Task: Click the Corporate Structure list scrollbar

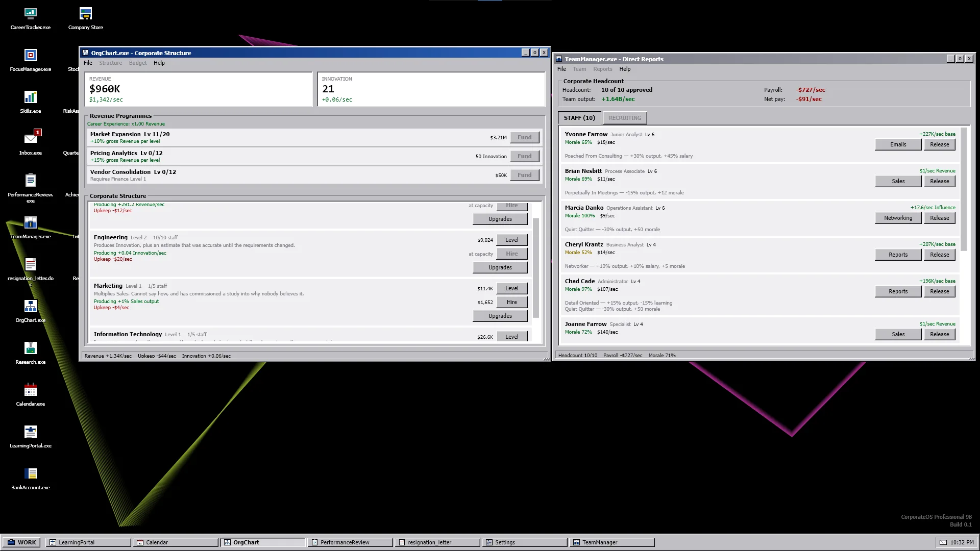Action: click(x=535, y=268)
